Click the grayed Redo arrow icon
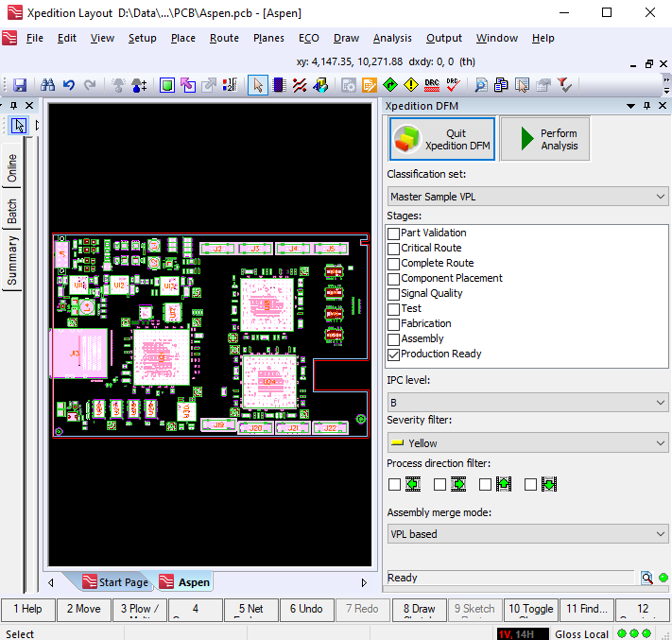Viewport: 672px width, 640px height. pyautogui.click(x=90, y=85)
